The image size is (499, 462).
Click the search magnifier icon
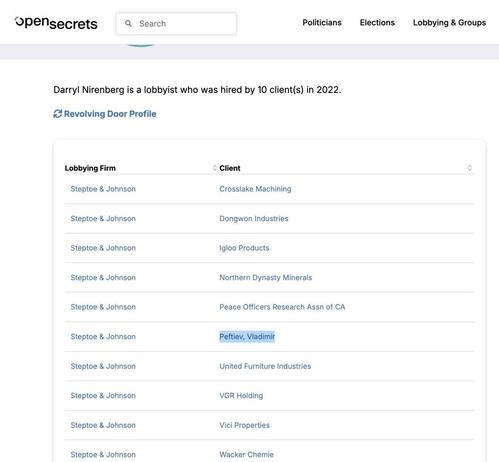click(128, 23)
